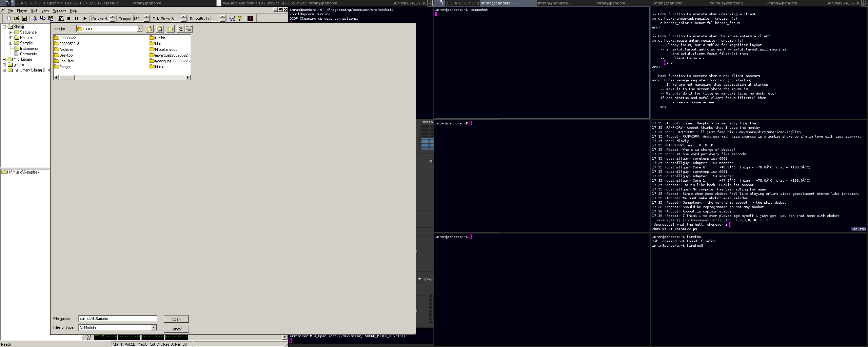Screen dimensions: 868x347
Task: Cancel the file open dialog
Action: 176,329
